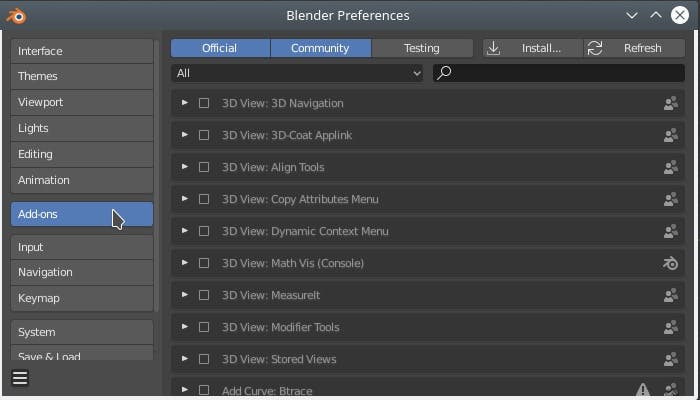Click the Install... button
This screenshot has width=700, height=400.
point(533,48)
